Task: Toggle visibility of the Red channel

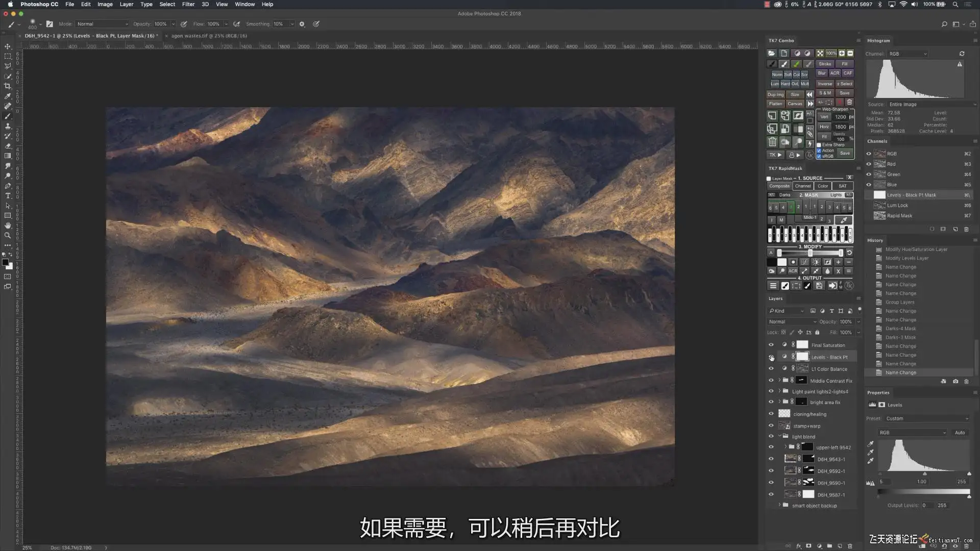Action: (869, 164)
